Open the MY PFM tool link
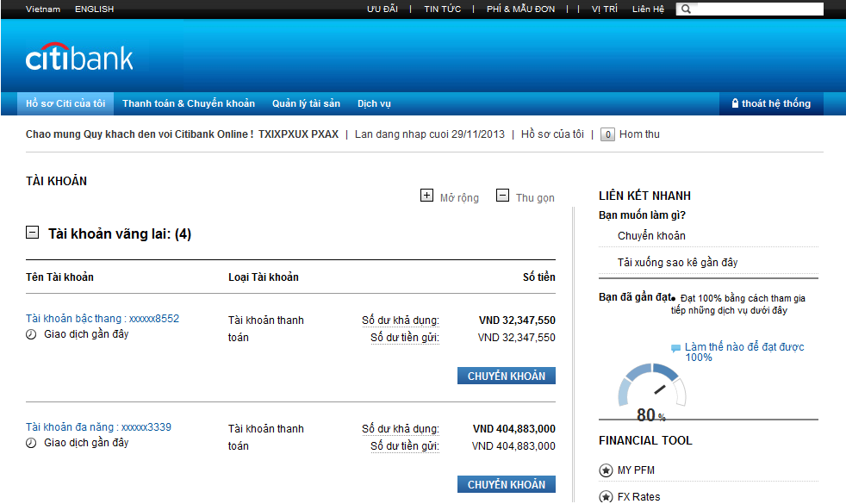846x504 pixels. (x=636, y=470)
